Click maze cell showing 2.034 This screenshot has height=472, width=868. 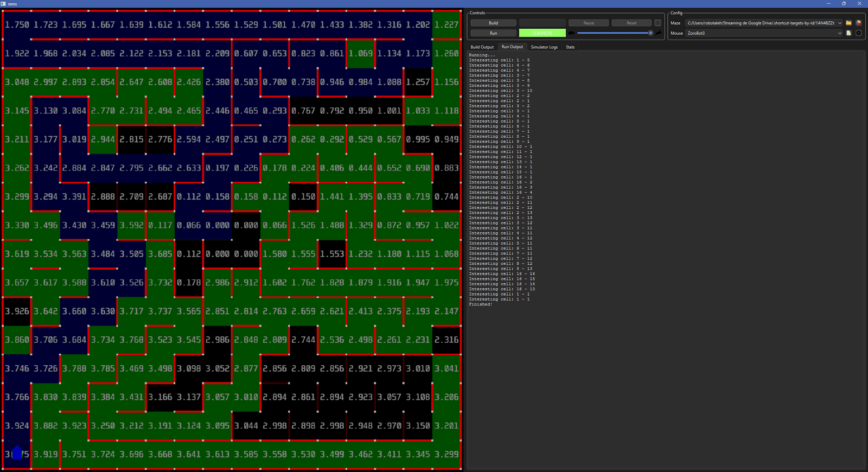pyautogui.click(x=74, y=54)
